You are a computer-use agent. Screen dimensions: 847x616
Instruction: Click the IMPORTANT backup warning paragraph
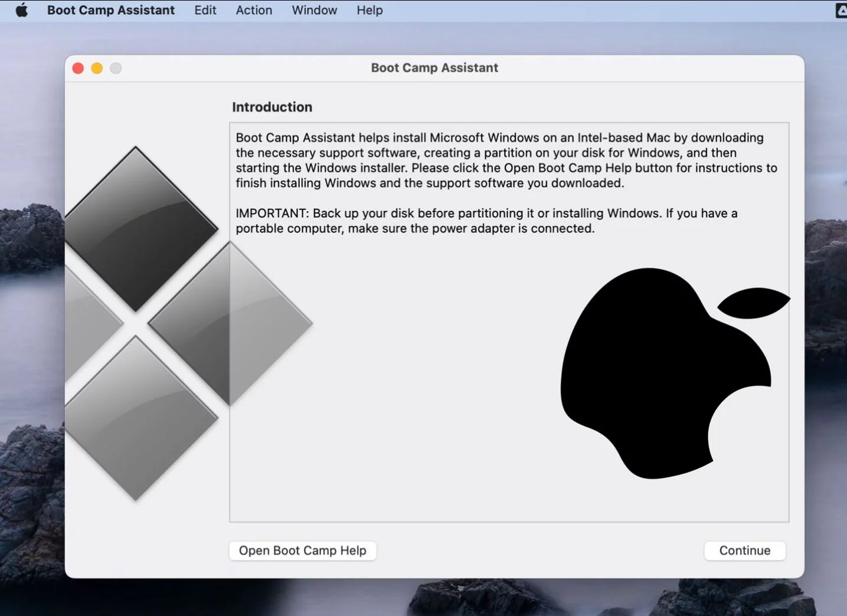[486, 221]
